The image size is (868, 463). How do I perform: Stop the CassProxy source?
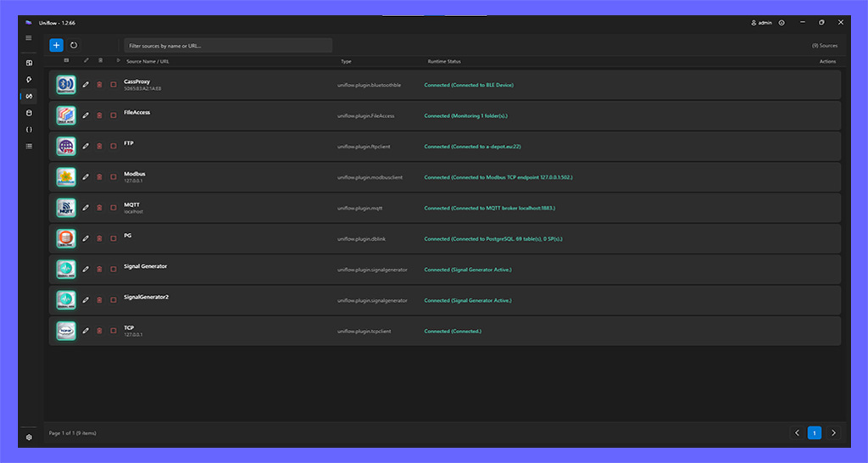pos(114,85)
